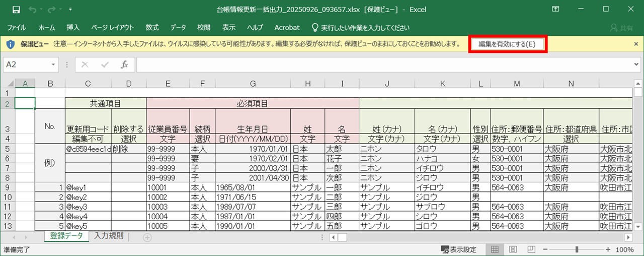This screenshot has height=256, width=644.
Task: Click the Enter checkmark icon in formula bar
Action: coord(105,65)
